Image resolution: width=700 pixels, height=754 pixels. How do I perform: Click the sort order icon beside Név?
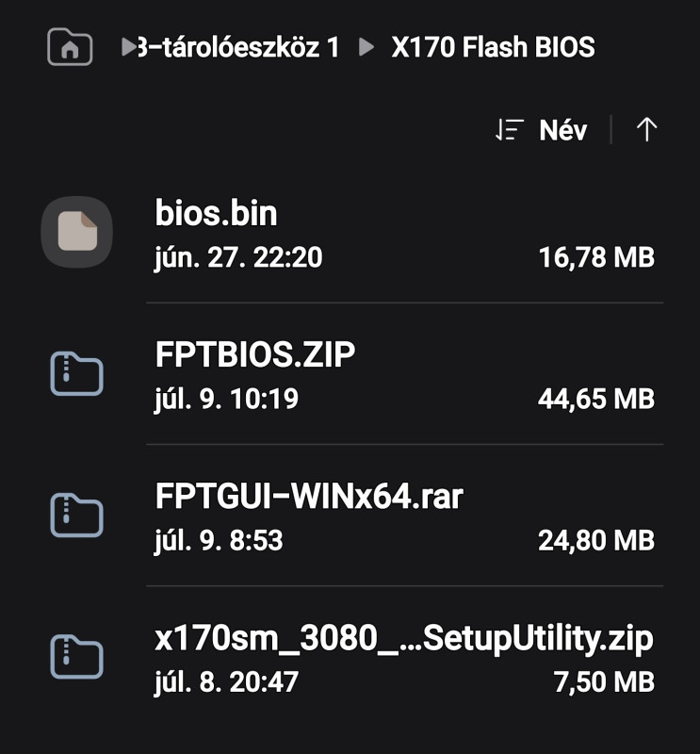click(x=509, y=130)
